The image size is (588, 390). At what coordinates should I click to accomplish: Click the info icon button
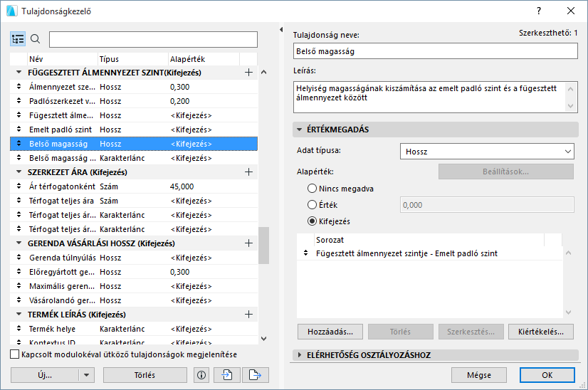click(201, 375)
